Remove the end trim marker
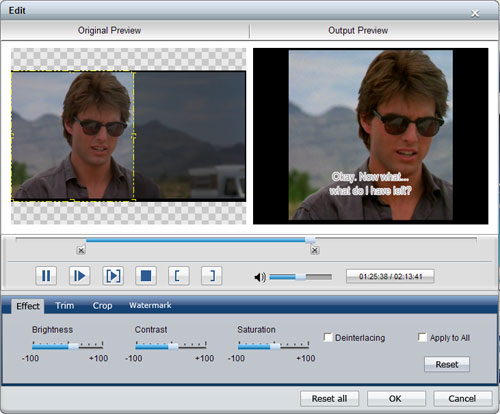 (x=315, y=250)
